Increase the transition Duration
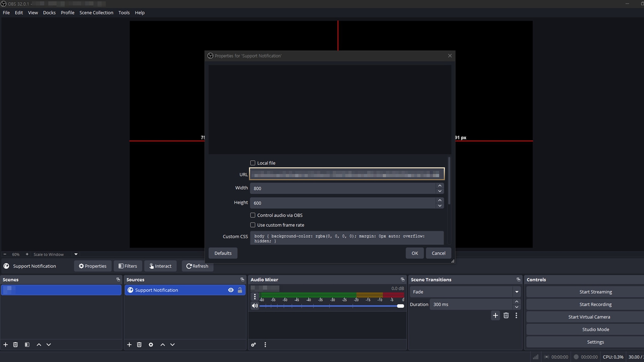This screenshot has width=644, height=362. (x=517, y=302)
